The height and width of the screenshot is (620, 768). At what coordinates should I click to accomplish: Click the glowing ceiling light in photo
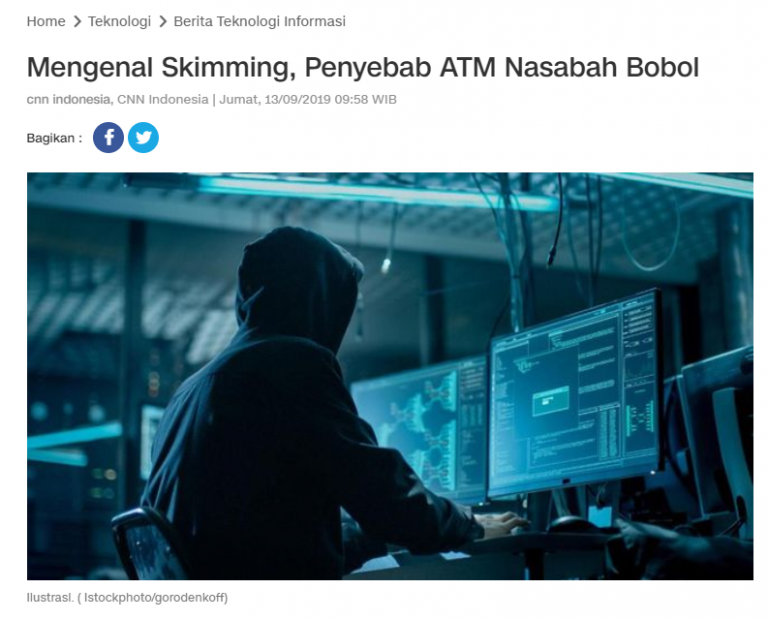377,191
